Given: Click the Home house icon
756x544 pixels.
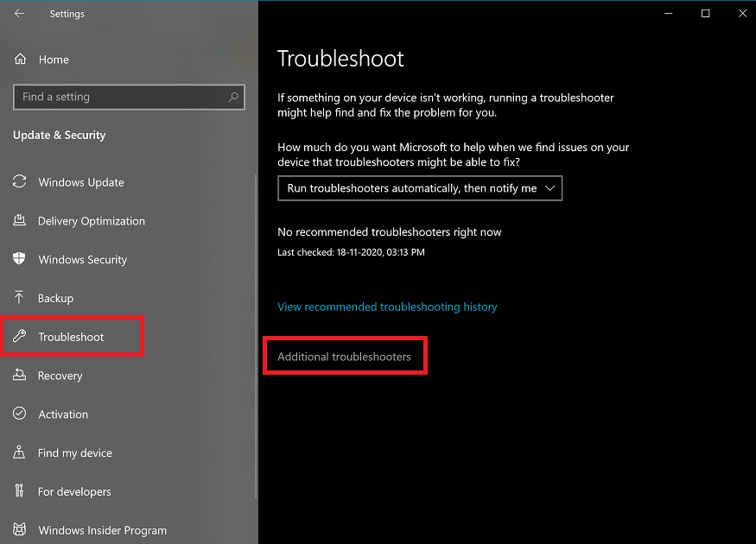Looking at the screenshot, I should 20,60.
